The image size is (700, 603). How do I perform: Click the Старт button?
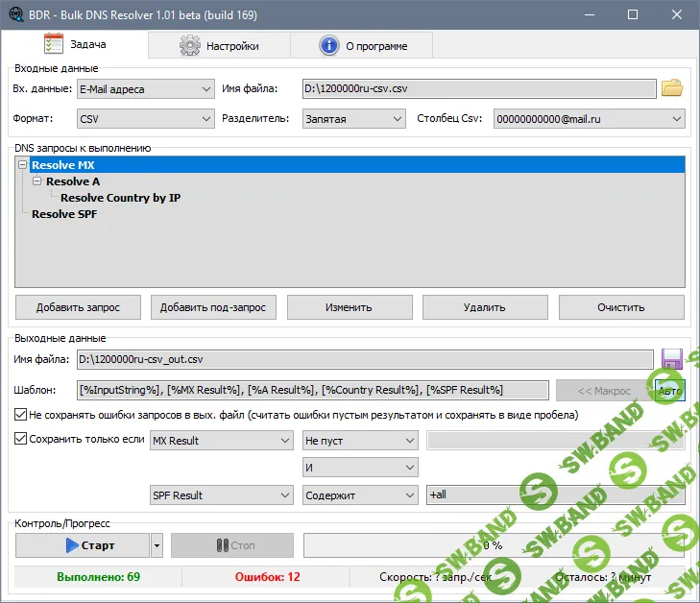tap(83, 545)
